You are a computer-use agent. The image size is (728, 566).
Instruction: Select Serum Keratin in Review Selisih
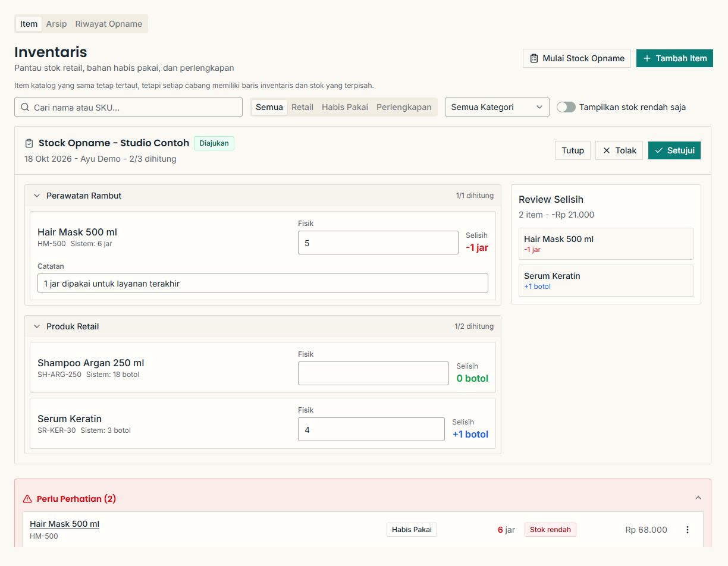[x=606, y=281]
